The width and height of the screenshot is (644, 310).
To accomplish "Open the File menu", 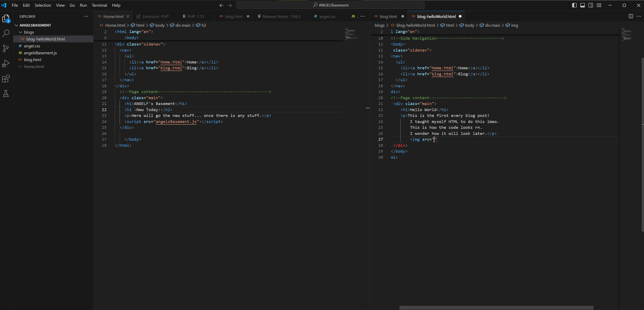I will 15,5.
